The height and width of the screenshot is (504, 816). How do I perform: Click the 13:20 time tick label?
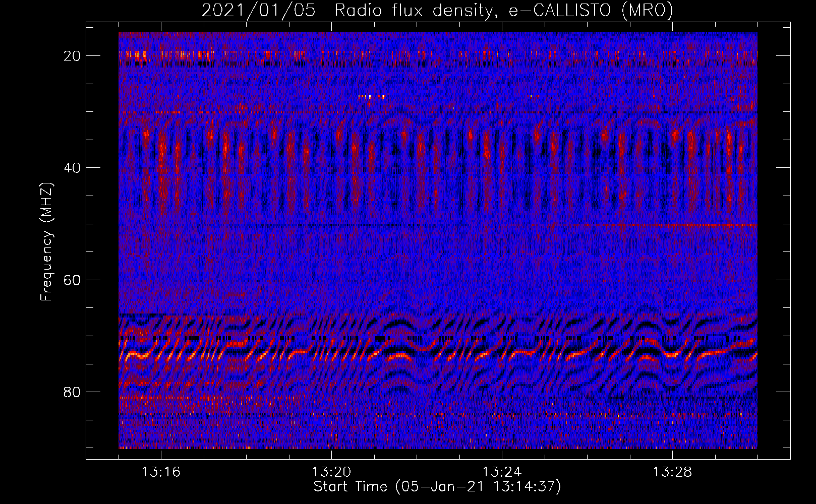point(331,472)
